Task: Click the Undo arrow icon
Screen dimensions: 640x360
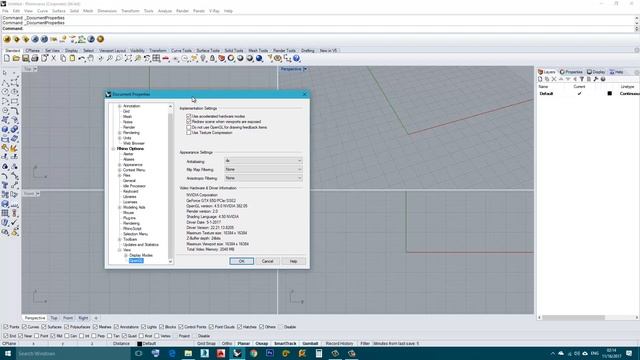Action: tap(82, 59)
